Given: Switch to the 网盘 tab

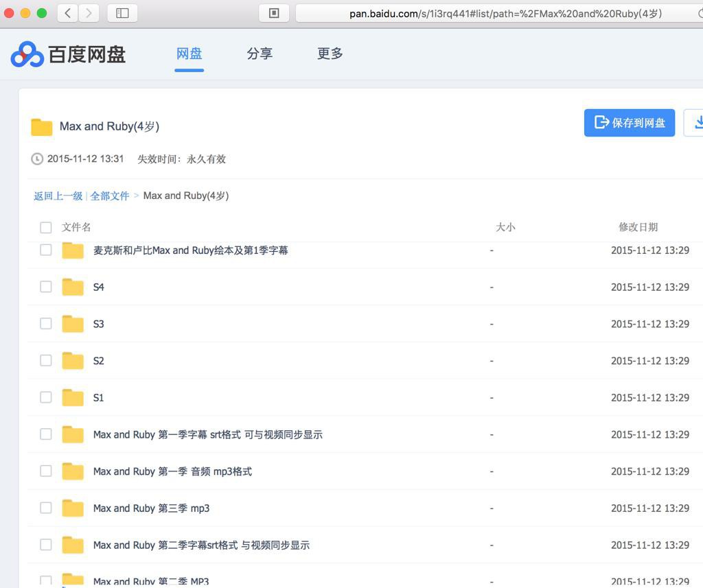Looking at the screenshot, I should click(189, 54).
